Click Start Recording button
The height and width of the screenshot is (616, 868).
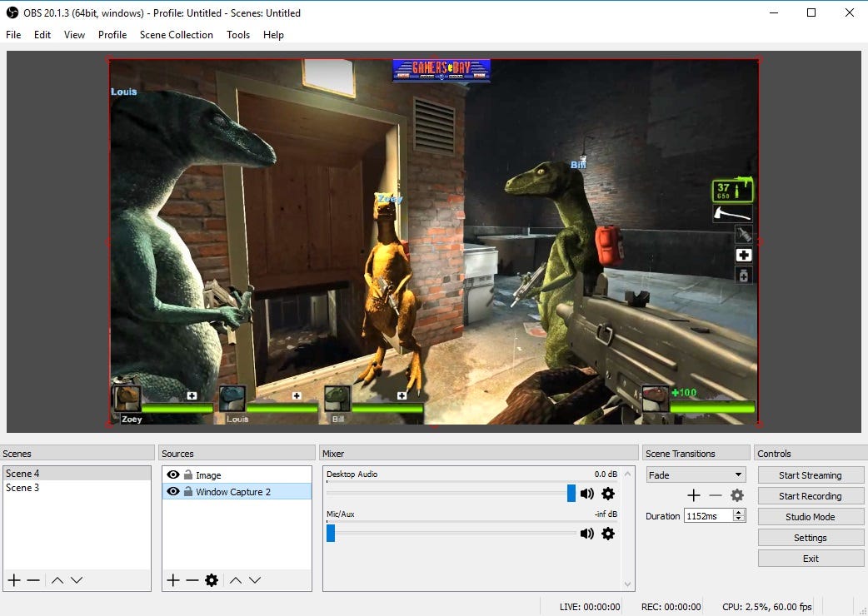(811, 496)
